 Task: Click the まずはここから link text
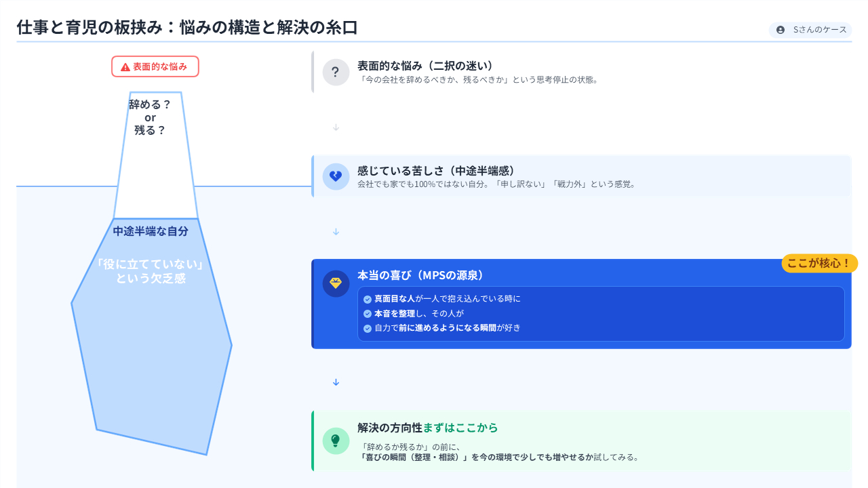pos(460,428)
